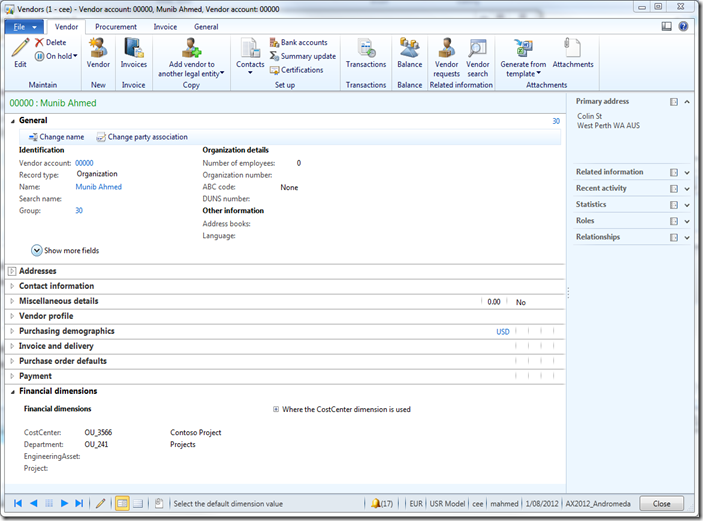Expand Vendor profile section
Image resolution: width=703 pixels, height=521 pixels.
(12, 316)
